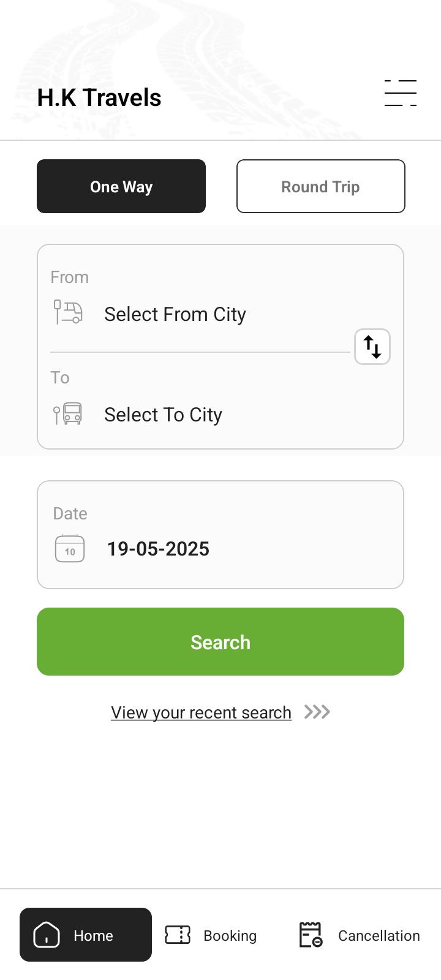
Task: Open View your recent search link
Action: pos(201,712)
